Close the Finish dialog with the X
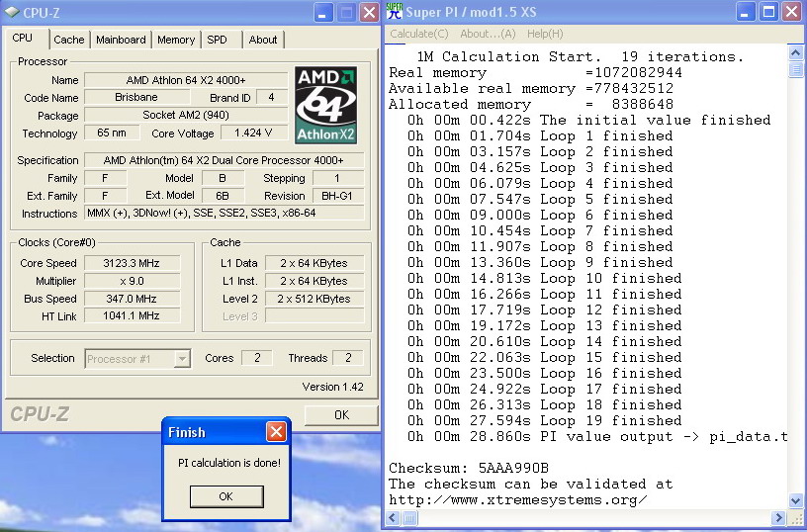The image size is (807, 532). click(x=276, y=432)
